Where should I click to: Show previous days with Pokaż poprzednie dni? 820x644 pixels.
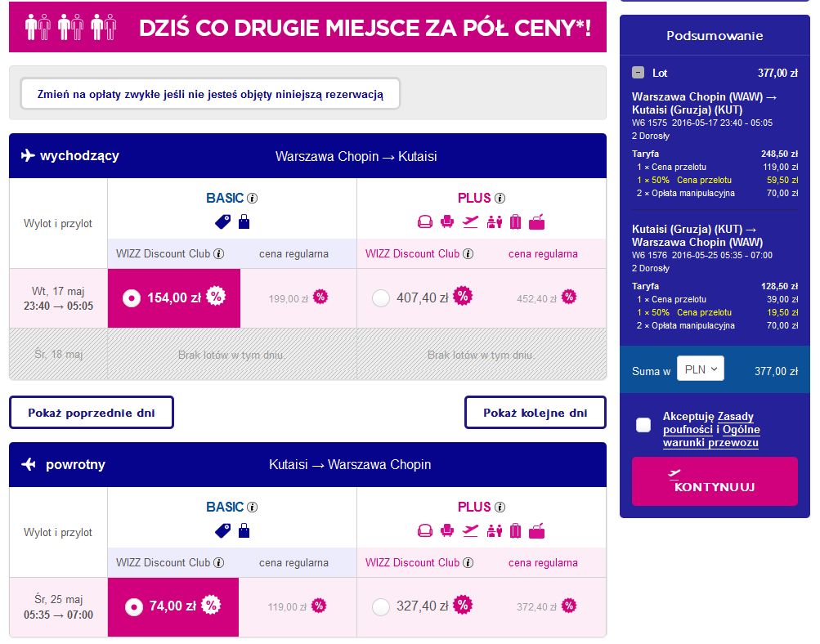92,413
